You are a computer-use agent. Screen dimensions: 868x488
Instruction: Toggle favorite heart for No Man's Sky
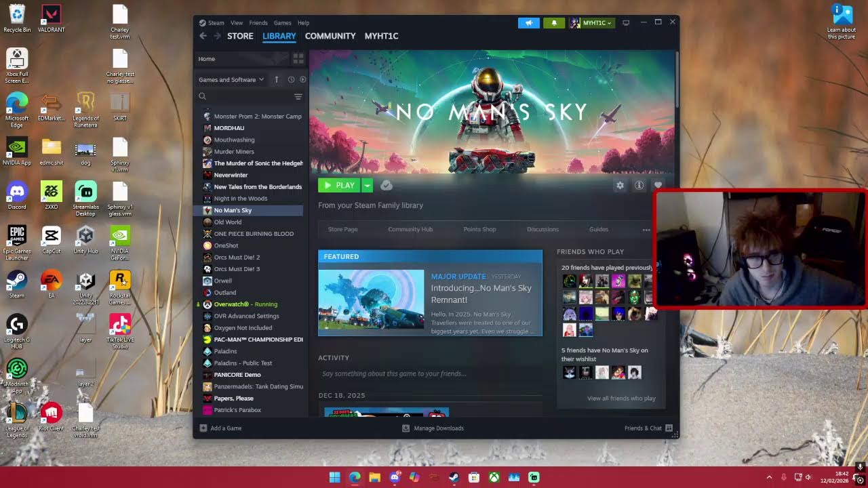click(x=658, y=185)
